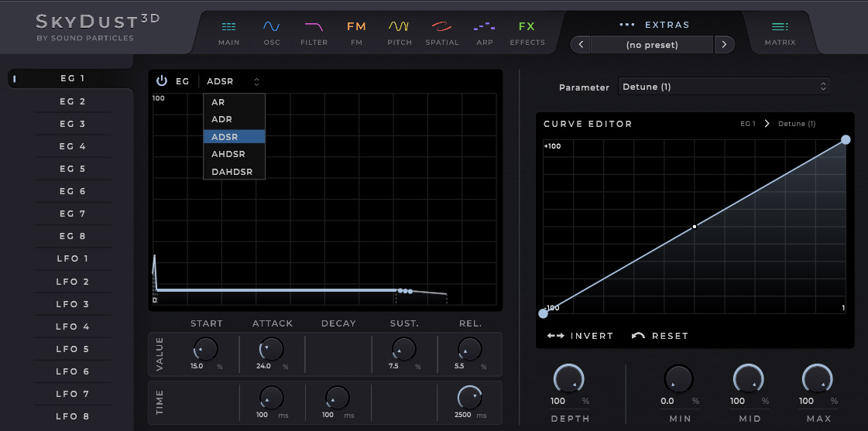Image resolution: width=868 pixels, height=431 pixels.
Task: Open the OSC waveform section
Action: click(272, 32)
